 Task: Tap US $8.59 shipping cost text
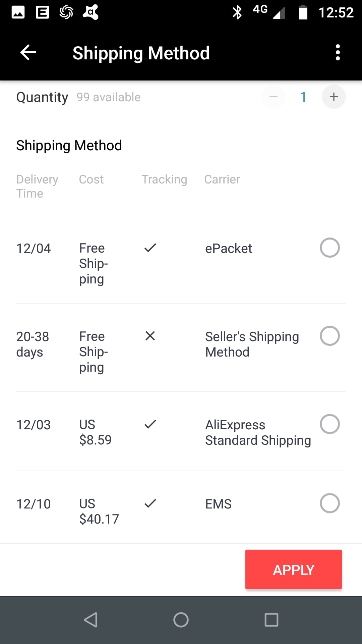coord(95,432)
